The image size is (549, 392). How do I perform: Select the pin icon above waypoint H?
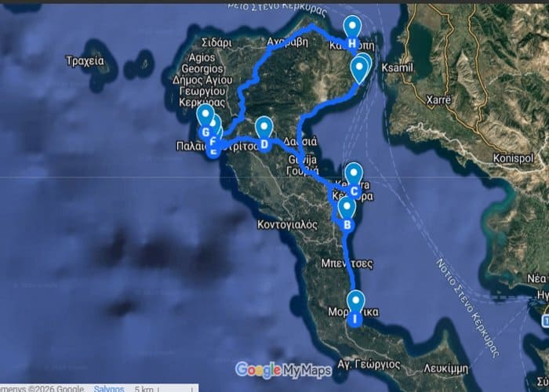pyautogui.click(x=352, y=27)
